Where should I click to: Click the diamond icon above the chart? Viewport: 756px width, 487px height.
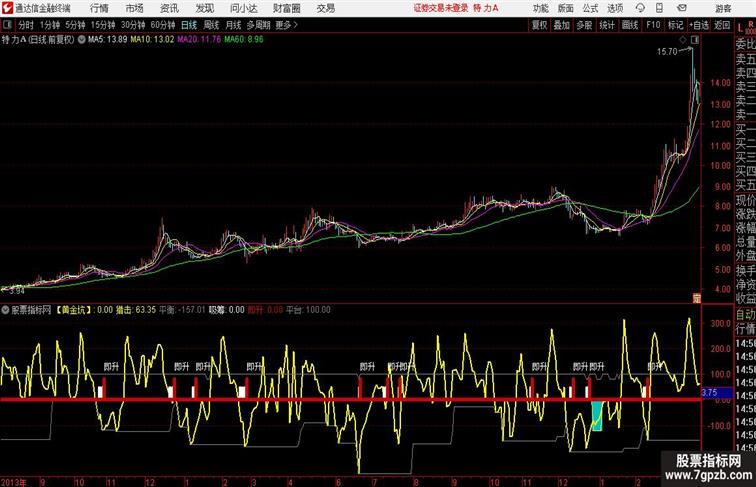click(x=683, y=40)
